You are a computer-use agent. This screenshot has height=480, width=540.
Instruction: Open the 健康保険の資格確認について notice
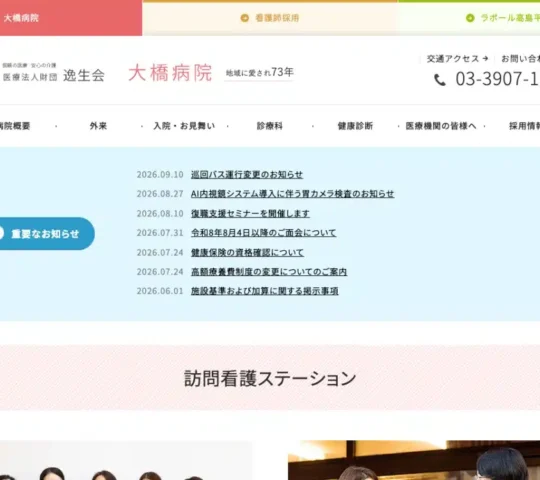247,252
